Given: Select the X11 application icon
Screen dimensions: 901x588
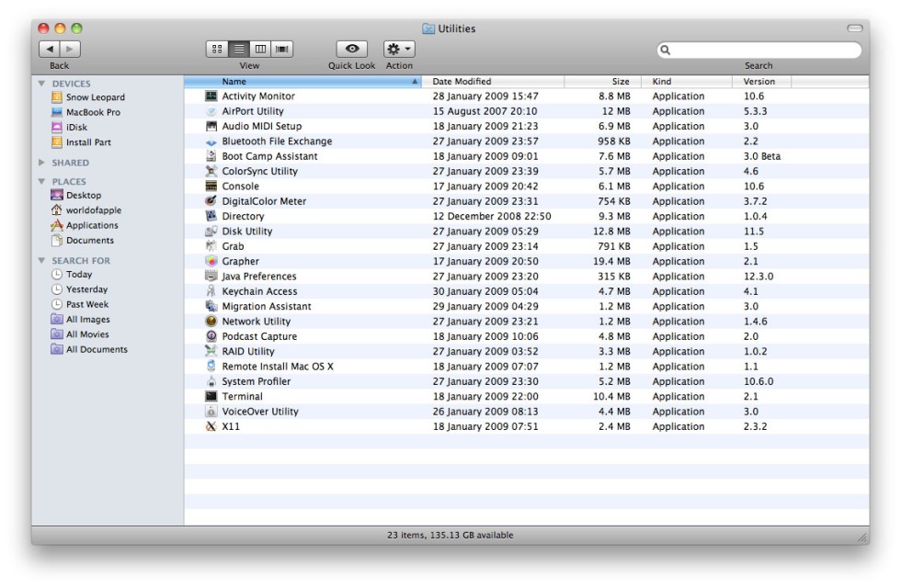Looking at the screenshot, I should (211, 427).
